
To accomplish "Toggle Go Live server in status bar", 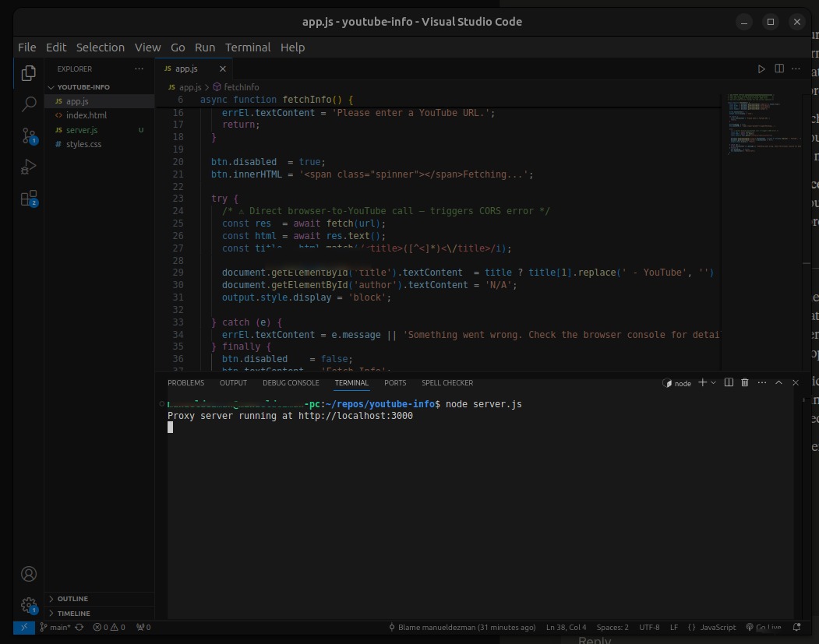I will pos(764,628).
